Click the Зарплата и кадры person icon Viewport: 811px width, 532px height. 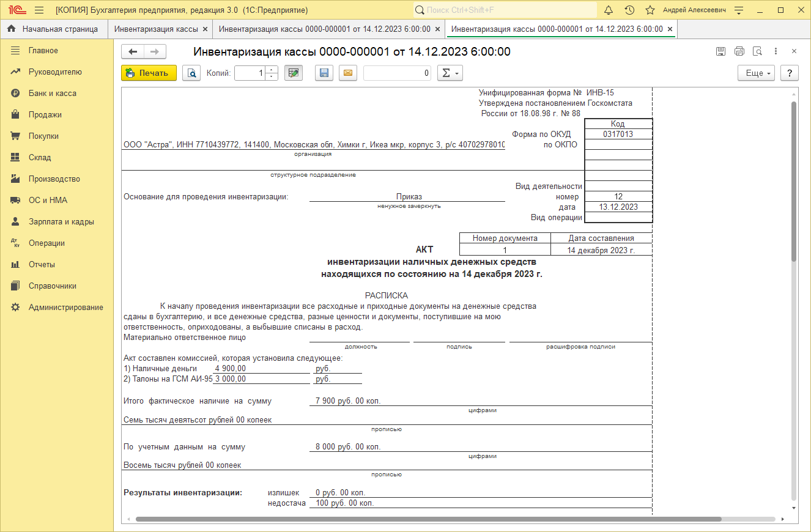[16, 222]
